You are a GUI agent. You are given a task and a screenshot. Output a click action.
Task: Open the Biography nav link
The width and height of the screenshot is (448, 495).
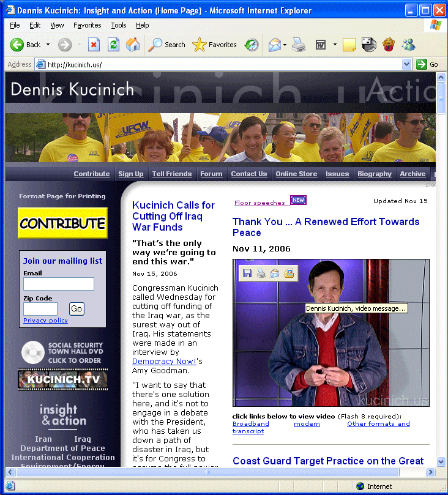click(375, 174)
